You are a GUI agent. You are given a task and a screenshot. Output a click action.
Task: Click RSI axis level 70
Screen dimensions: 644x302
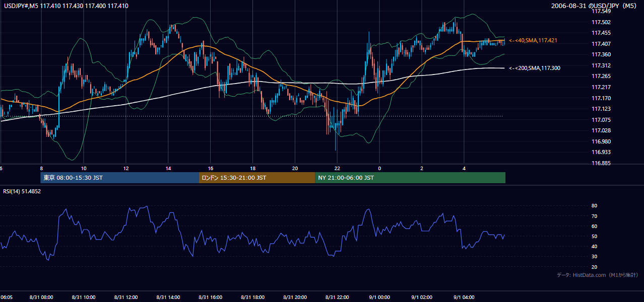595,216
